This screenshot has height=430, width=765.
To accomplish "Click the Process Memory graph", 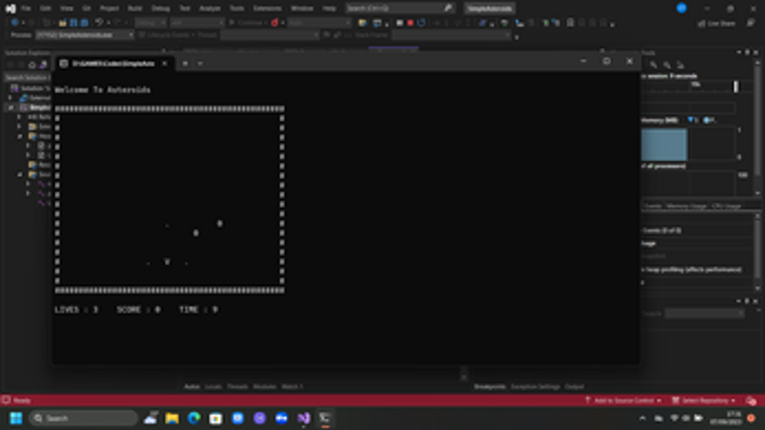I will [x=688, y=144].
